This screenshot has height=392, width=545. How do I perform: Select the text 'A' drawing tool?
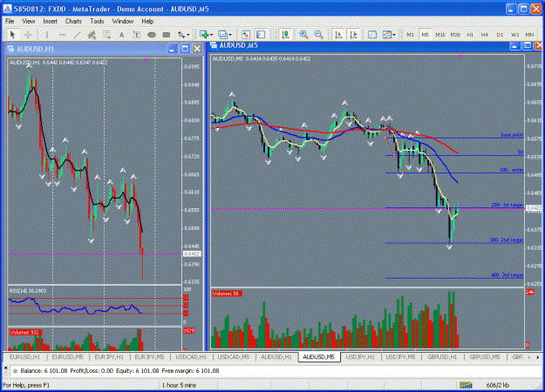point(121,35)
